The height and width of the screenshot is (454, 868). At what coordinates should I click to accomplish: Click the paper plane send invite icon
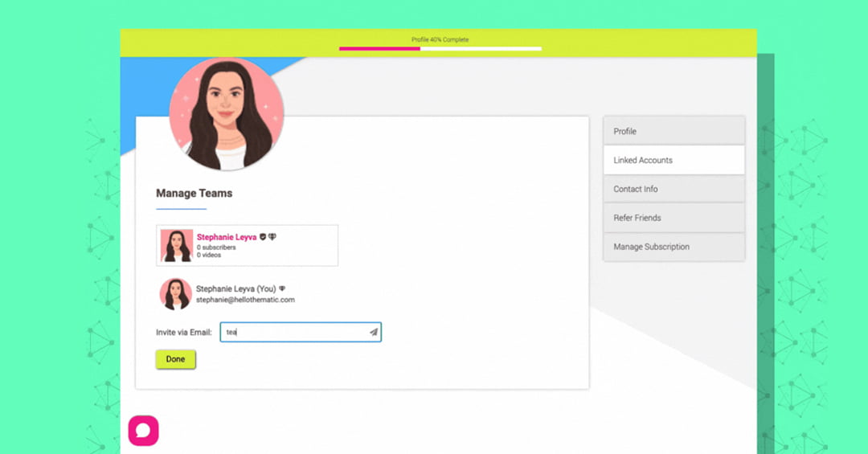pyautogui.click(x=374, y=332)
